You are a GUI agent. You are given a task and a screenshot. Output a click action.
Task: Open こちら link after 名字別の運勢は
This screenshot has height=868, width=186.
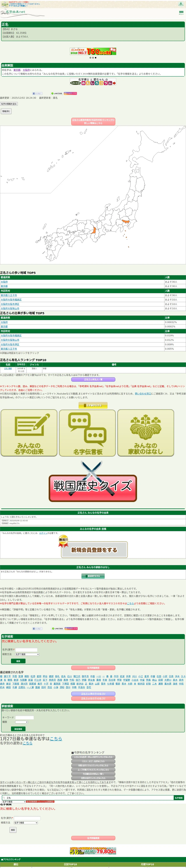pos(28,743)
